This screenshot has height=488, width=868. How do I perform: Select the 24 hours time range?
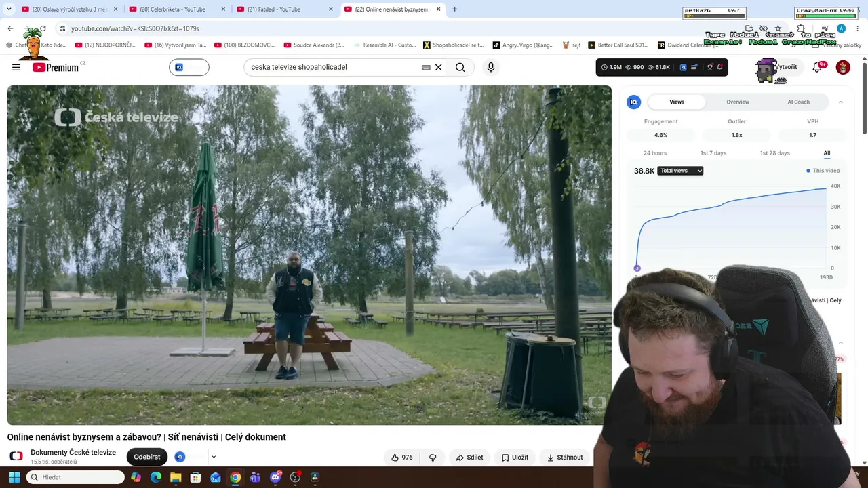click(655, 153)
